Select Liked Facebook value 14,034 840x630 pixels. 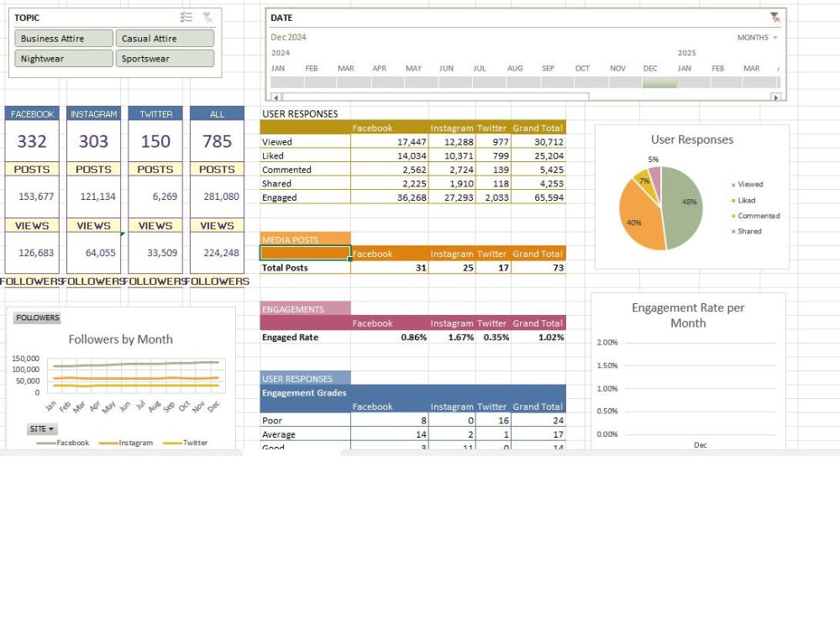click(390, 156)
